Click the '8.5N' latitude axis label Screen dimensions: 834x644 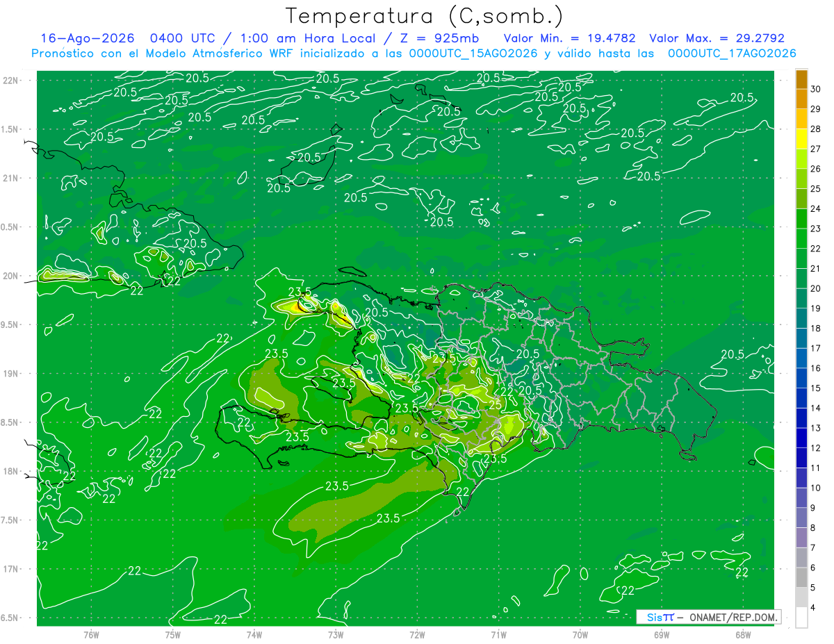coord(10,422)
